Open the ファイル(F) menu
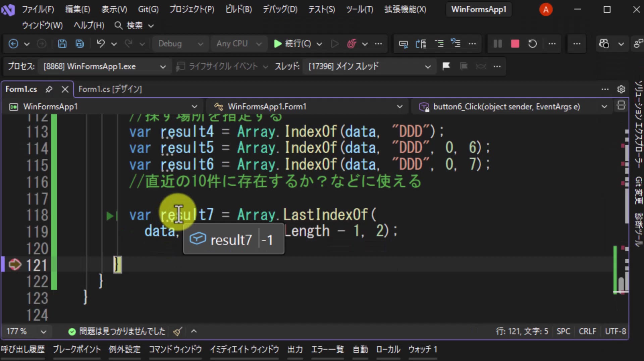Viewport: 644px width, 361px height. tap(38, 9)
